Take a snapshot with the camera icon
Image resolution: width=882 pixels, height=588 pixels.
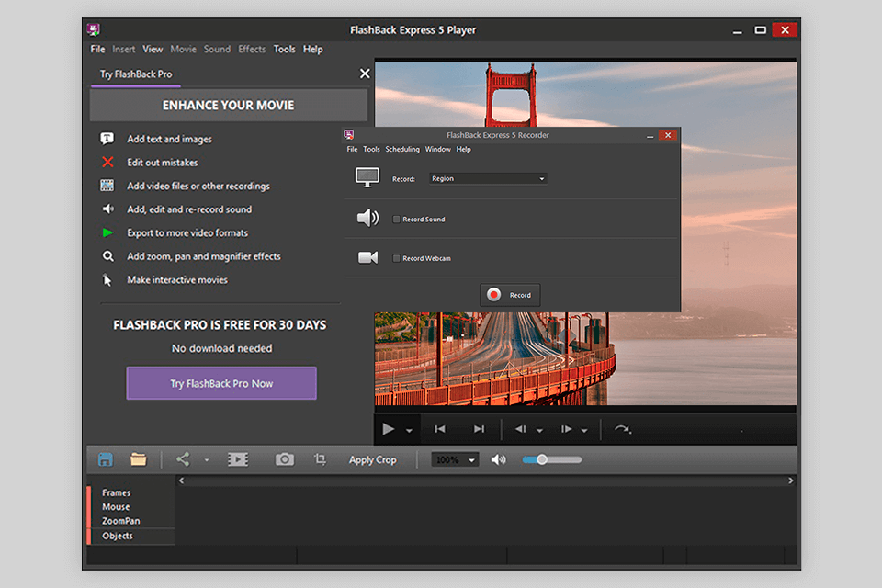click(x=285, y=459)
